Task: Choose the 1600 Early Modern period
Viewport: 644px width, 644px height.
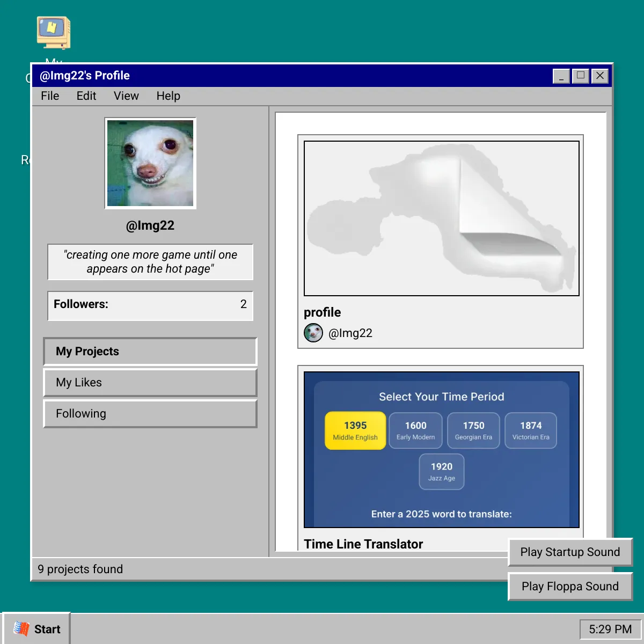Action: [416, 430]
